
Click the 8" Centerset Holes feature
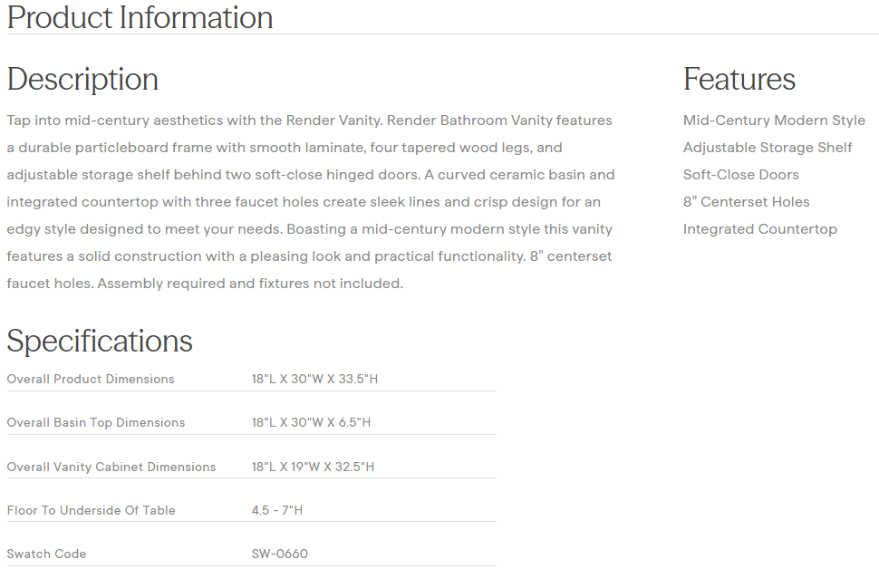746,202
